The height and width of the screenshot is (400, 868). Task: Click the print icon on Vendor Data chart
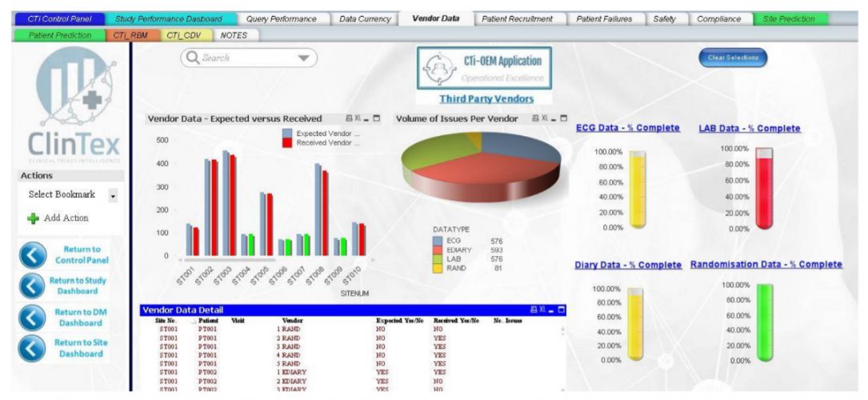(x=348, y=118)
